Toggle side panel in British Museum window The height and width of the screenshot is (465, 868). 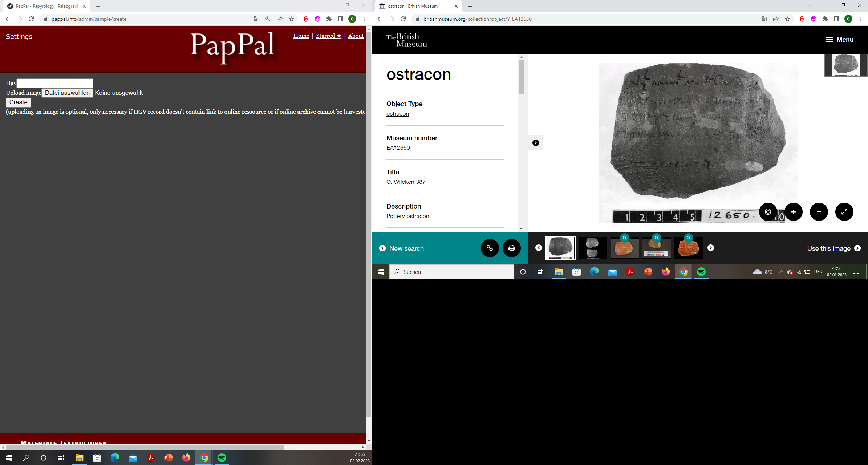pyautogui.click(x=837, y=19)
